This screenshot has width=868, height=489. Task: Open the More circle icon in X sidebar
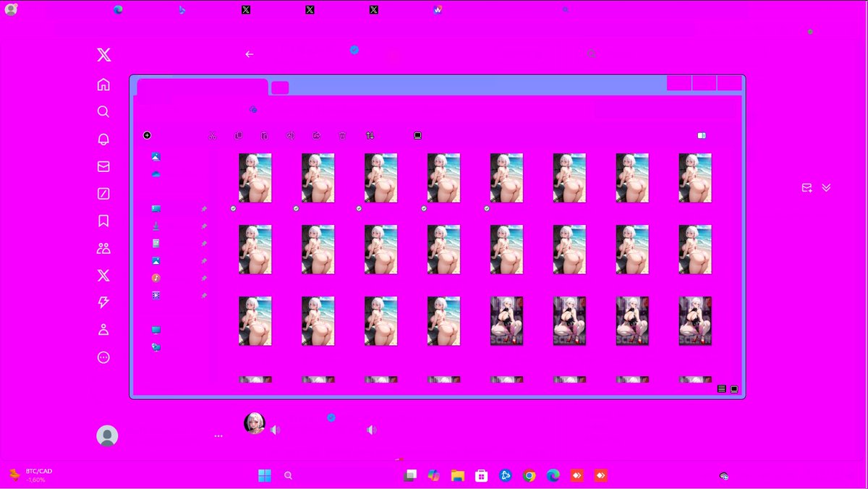pos(103,357)
